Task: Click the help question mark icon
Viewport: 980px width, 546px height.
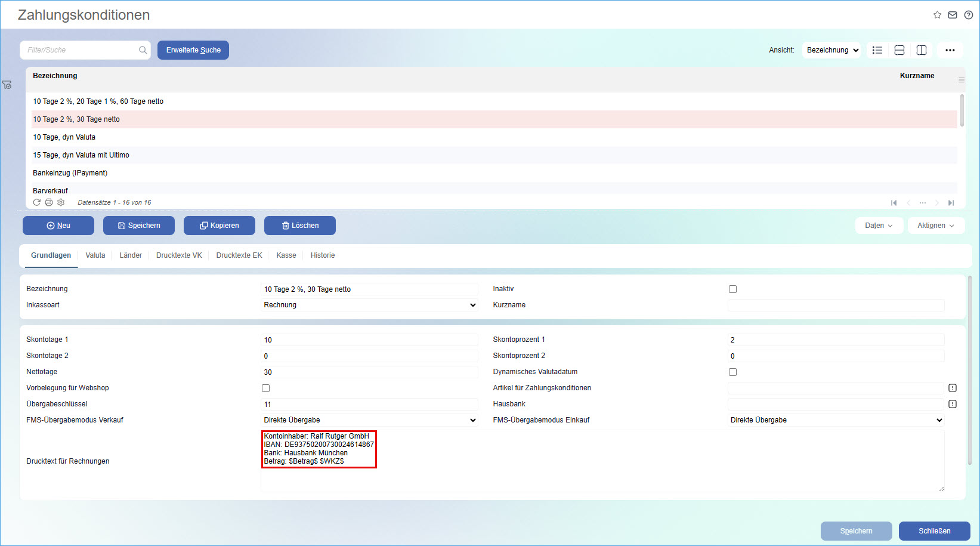Action: pos(969,15)
